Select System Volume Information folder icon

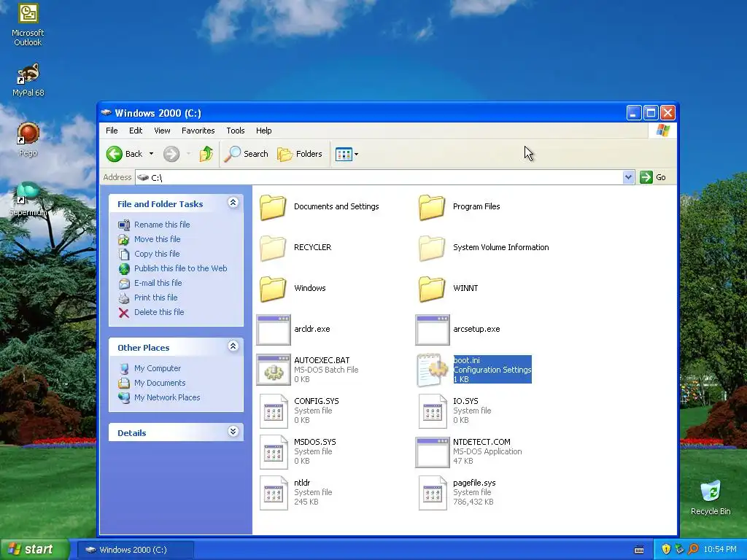(432, 248)
